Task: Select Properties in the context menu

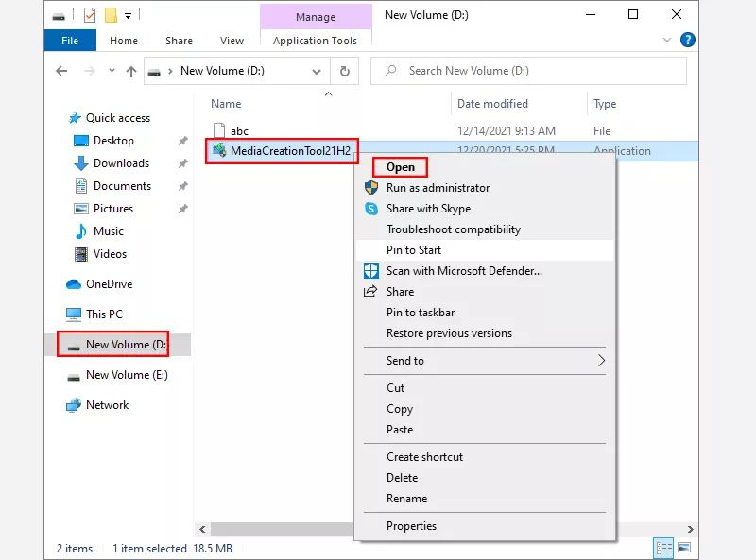Action: [x=411, y=526]
